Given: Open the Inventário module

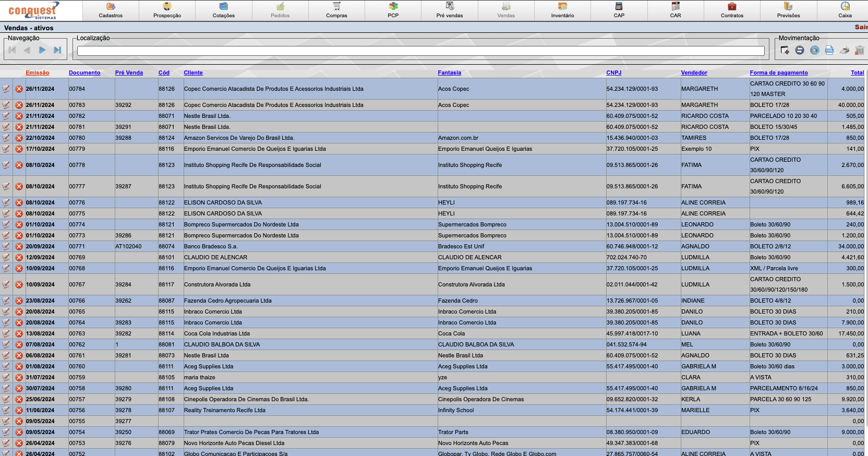Looking at the screenshot, I should tap(562, 10).
